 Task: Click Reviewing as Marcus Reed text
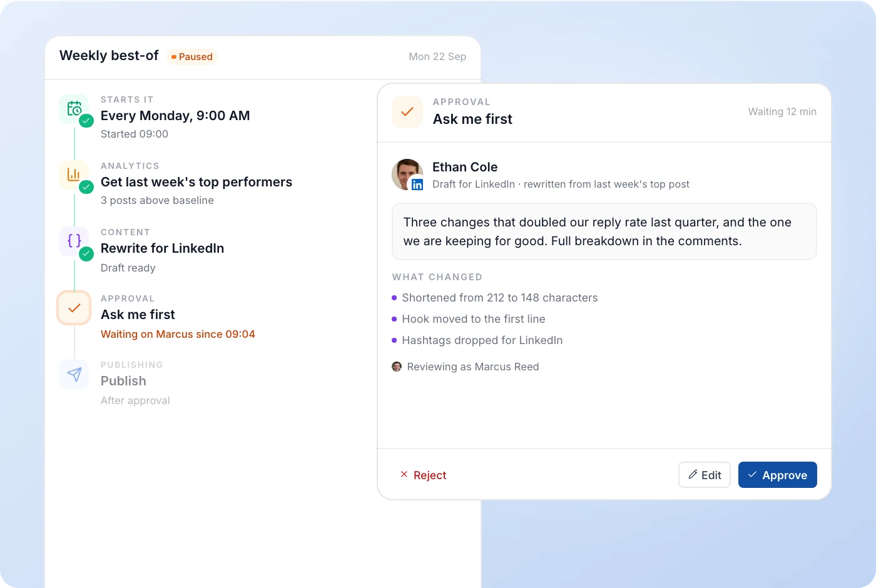(x=473, y=367)
